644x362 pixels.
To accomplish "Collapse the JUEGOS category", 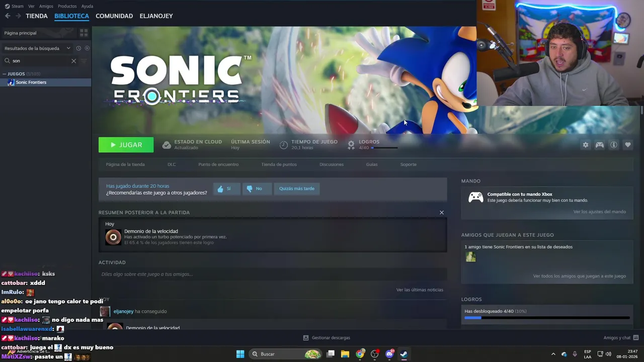I will pos(5,74).
